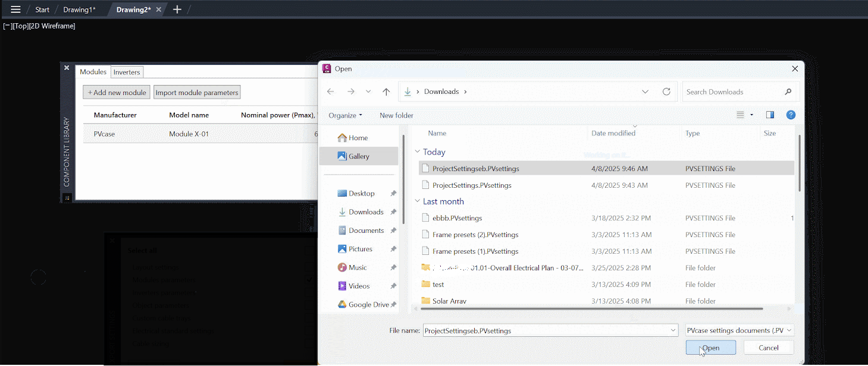This screenshot has height=366, width=868.
Task: Close the Drawing2 tab with its X
Action: pos(158,10)
